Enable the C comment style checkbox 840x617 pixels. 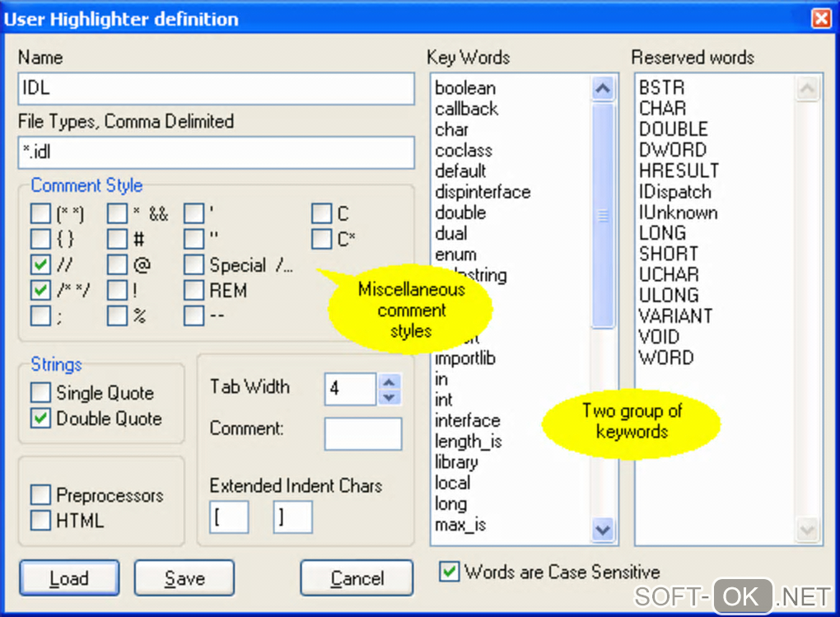click(321, 213)
